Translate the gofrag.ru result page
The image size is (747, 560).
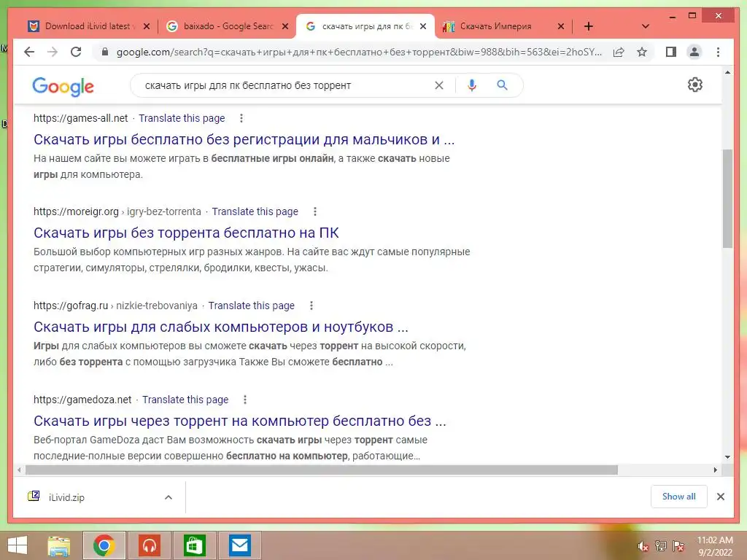[251, 306]
